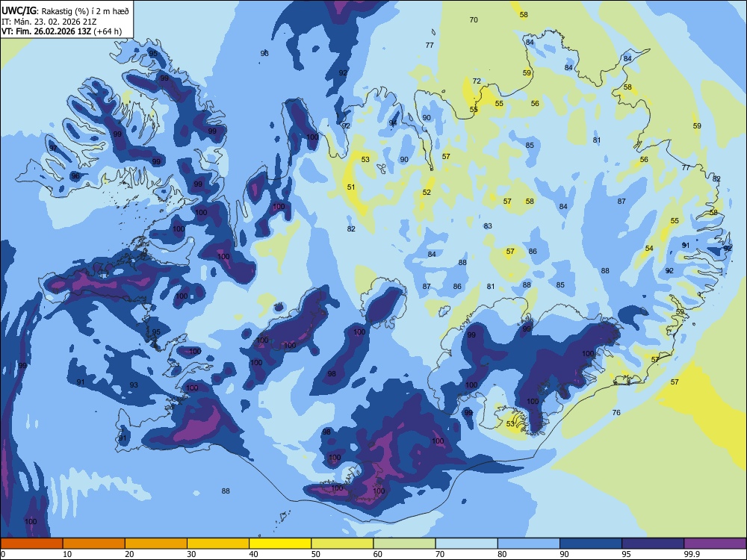Click the bright yellow 40–50 legend swatch

click(x=280, y=544)
